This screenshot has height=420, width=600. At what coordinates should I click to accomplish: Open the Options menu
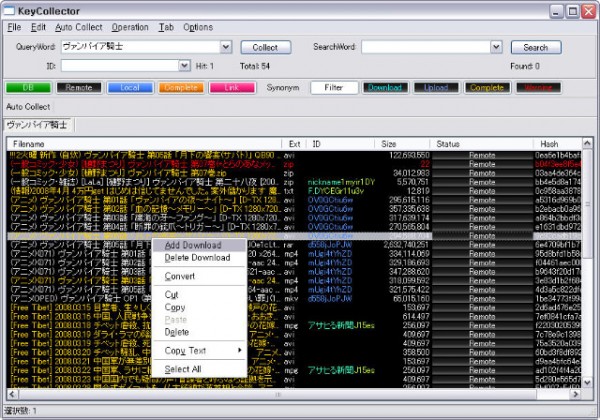[198, 27]
